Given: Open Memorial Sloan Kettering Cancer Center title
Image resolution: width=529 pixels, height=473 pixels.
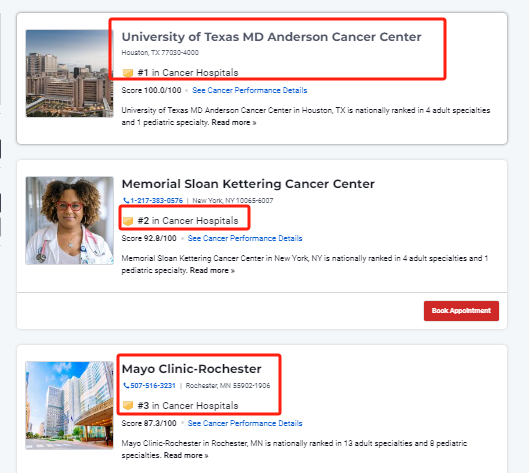Looking at the screenshot, I should tap(248, 184).
